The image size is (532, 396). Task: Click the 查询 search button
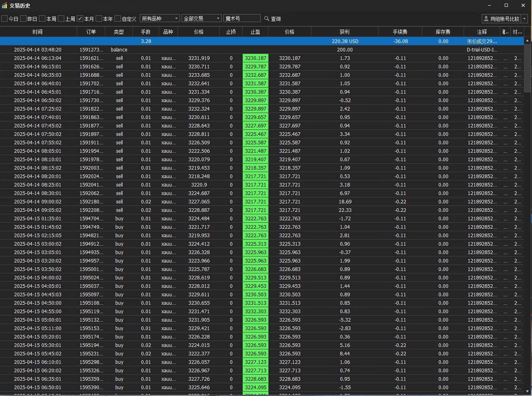pyautogui.click(x=272, y=18)
